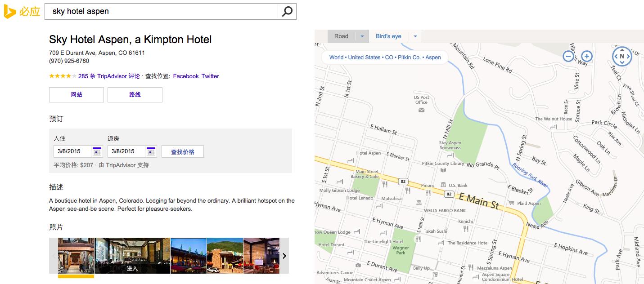
Task: Click the Walnut House bed icon
Action: click(x=554, y=127)
